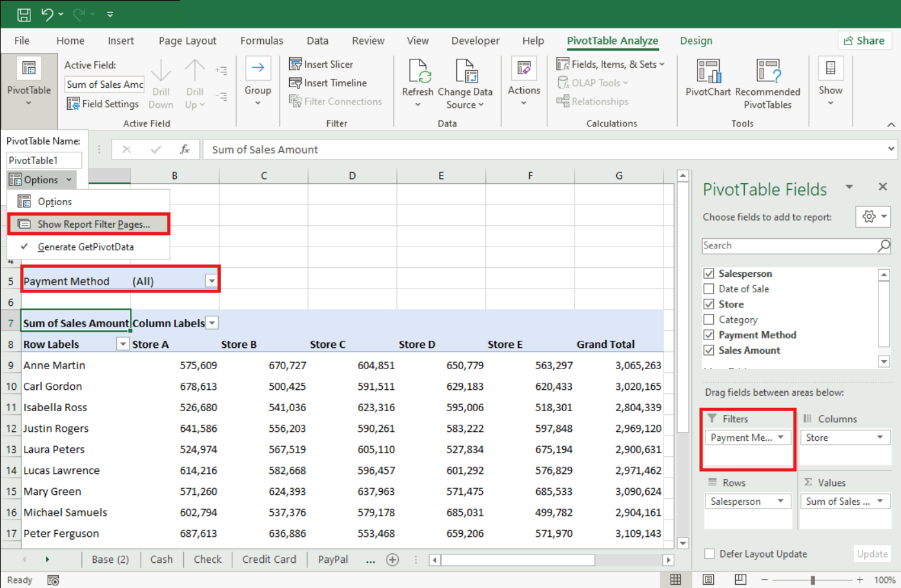Image resolution: width=901 pixels, height=588 pixels.
Task: Click the PivotChart icon
Action: point(708,72)
